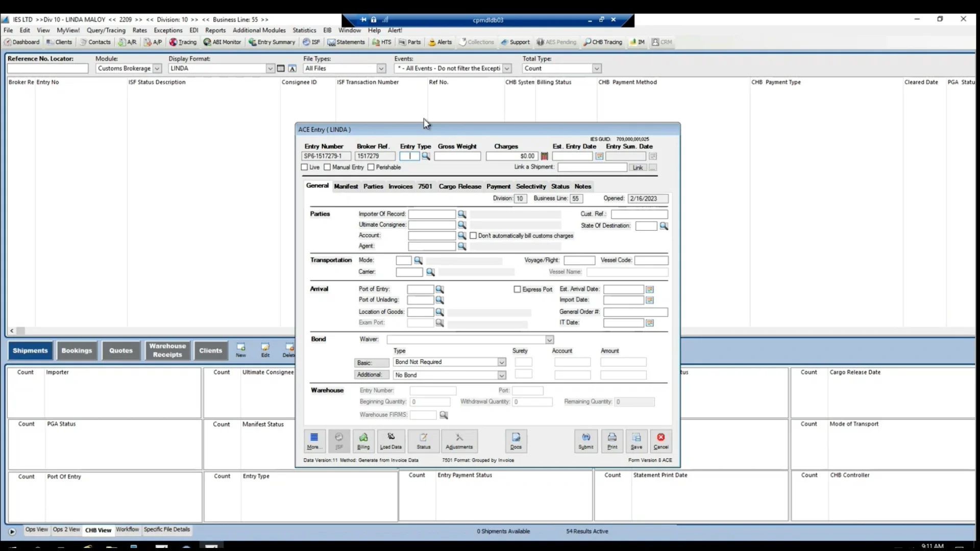Click the Entry Type lookup magnifier icon
This screenshot has width=980, height=551.
point(426,156)
